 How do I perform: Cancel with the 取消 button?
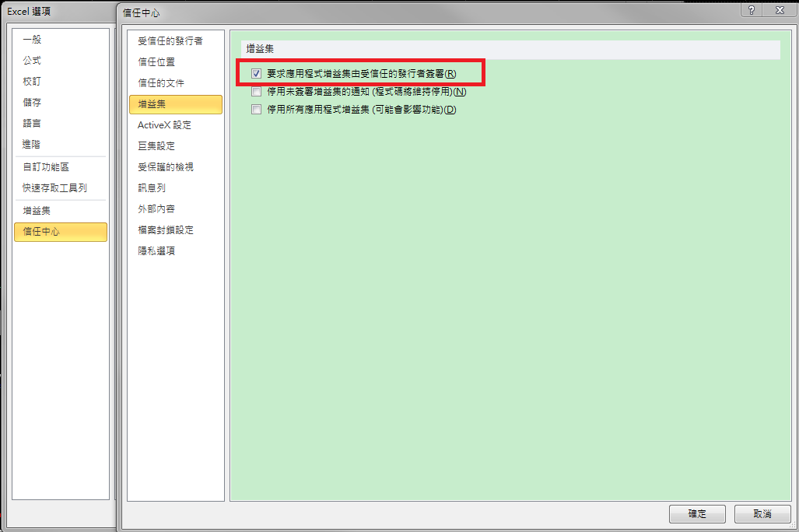[x=762, y=514]
